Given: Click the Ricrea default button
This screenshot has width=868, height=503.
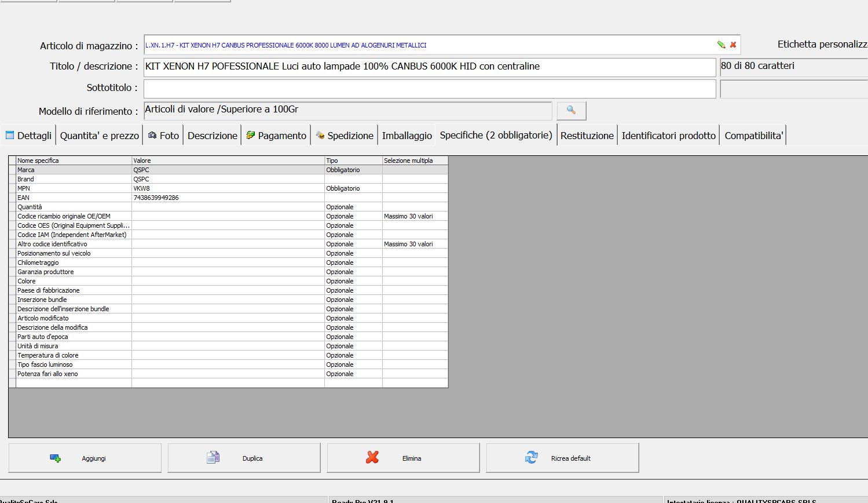Looking at the screenshot, I should (x=563, y=458).
